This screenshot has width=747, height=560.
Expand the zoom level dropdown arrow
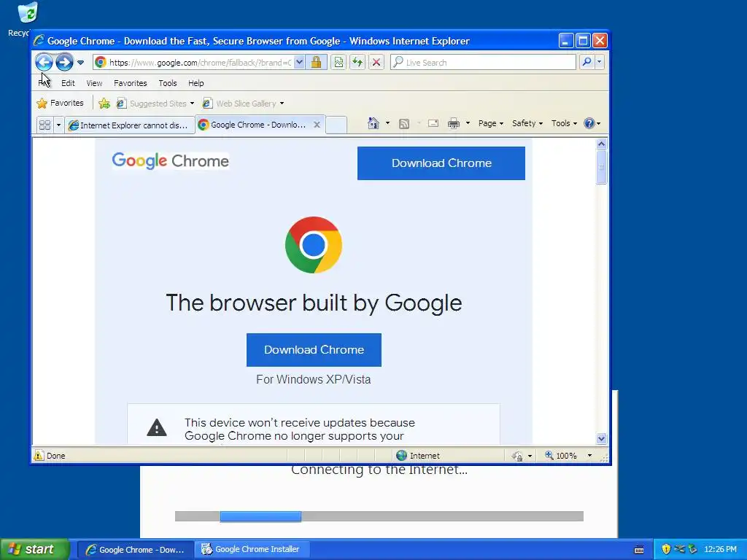(589, 456)
